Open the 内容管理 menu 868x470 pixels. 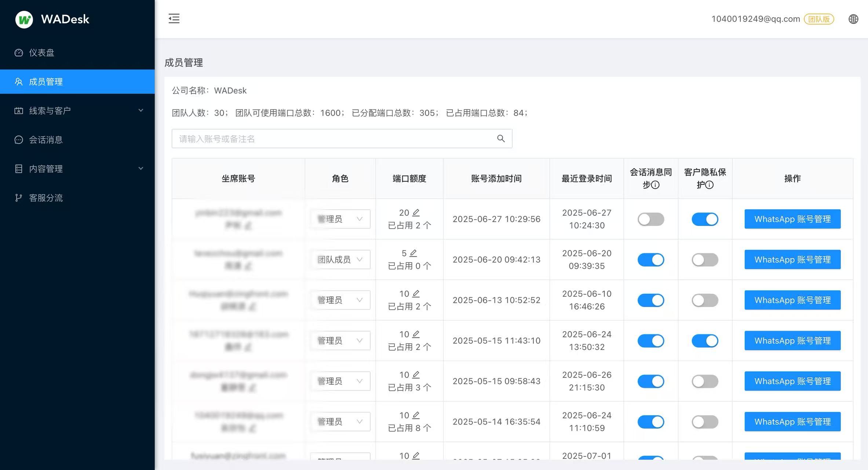pos(77,169)
